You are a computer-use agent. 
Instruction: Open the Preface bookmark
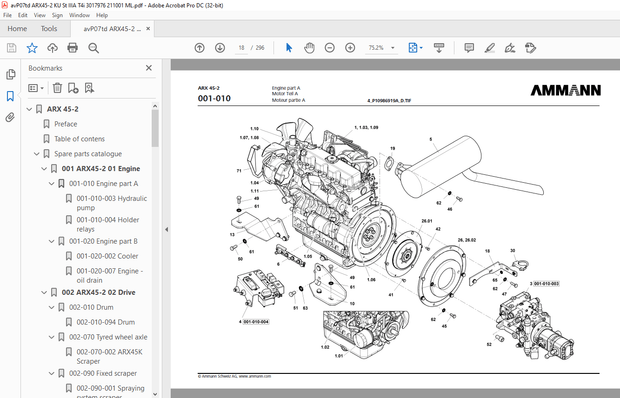pos(66,124)
